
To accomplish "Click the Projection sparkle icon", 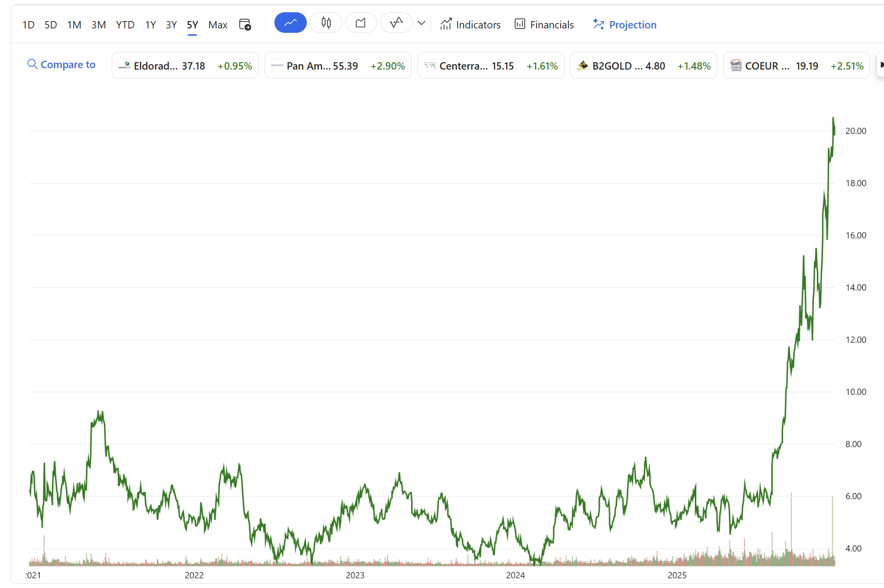I will pyautogui.click(x=598, y=24).
